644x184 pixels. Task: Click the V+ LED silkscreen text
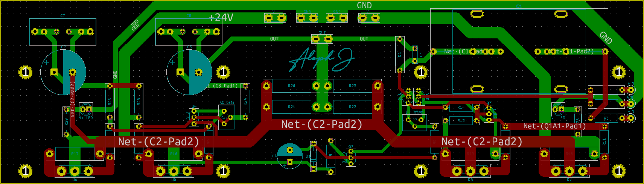tap(86, 118)
